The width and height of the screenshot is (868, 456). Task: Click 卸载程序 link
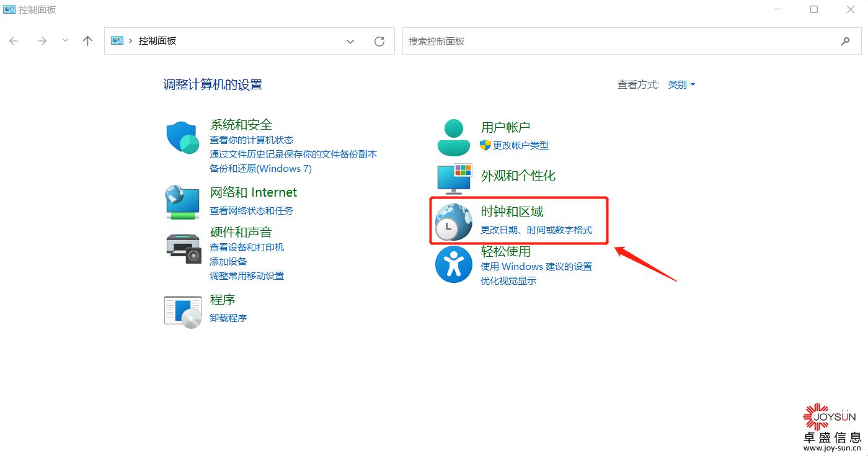[x=228, y=318]
